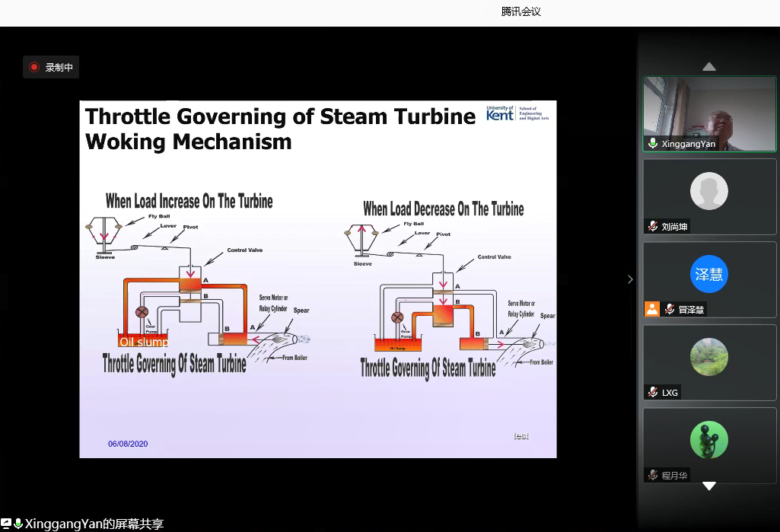This screenshot has height=532, width=780.
Task: Click the 录制中 recording status label
Action: click(59, 68)
